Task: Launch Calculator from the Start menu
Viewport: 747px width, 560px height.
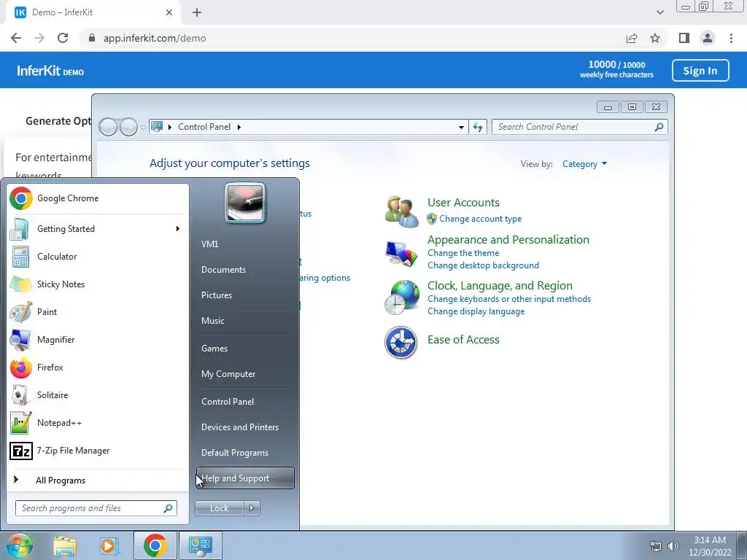Action: (97, 257)
